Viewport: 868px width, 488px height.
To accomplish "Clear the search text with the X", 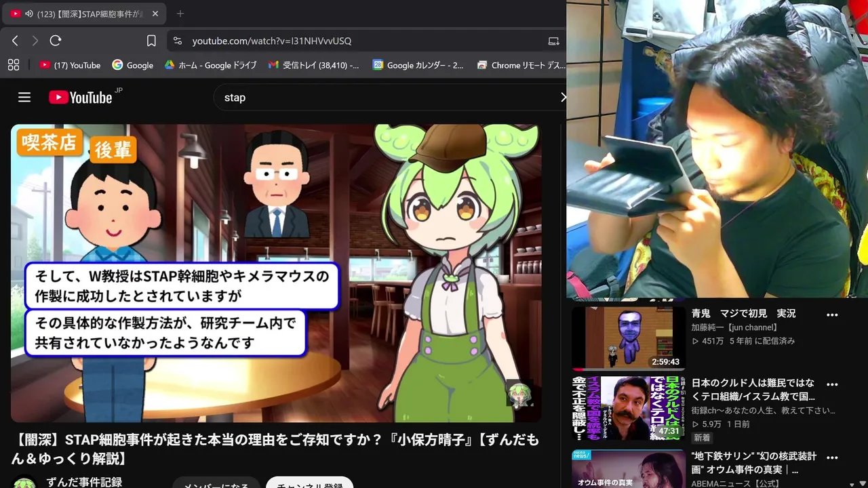I will coord(563,98).
